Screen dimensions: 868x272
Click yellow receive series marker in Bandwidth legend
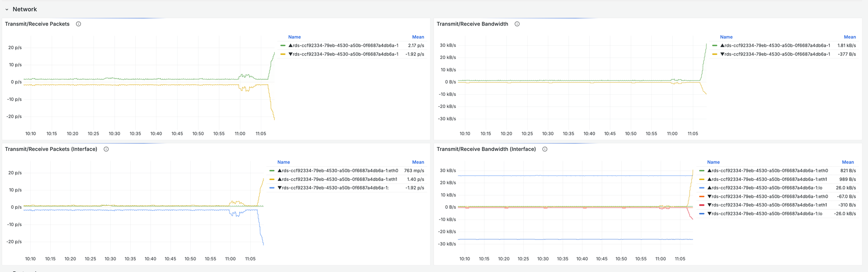[x=714, y=54]
